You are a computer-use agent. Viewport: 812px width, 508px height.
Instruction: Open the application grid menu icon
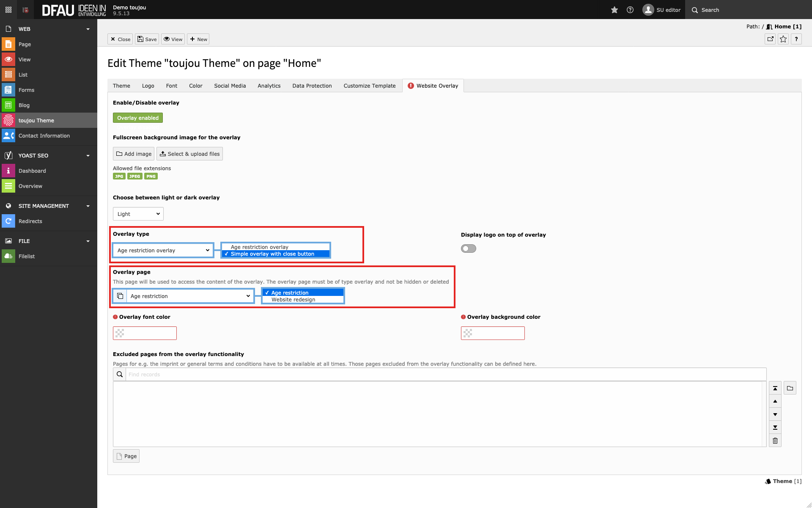8,10
